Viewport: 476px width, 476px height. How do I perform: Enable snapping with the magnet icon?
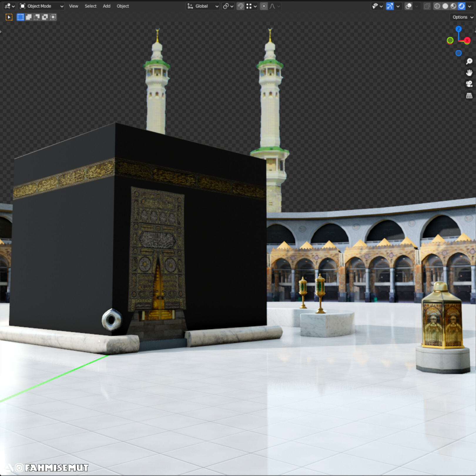[x=240, y=6]
